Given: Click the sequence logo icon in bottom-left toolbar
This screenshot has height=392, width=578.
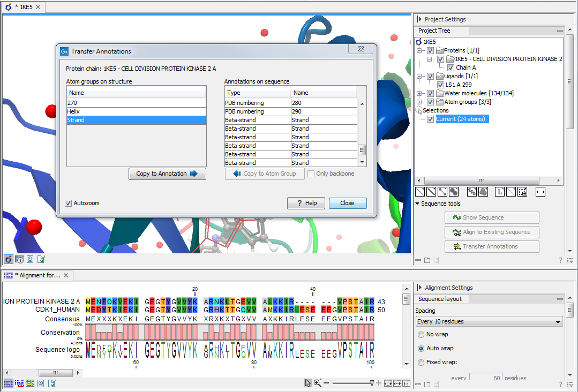Looking at the screenshot, I should (19, 383).
